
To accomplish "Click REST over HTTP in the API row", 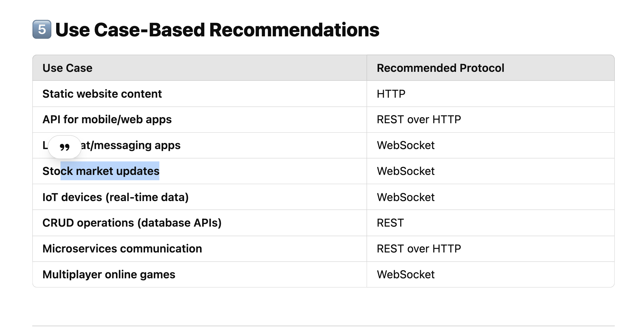I will coord(419,120).
